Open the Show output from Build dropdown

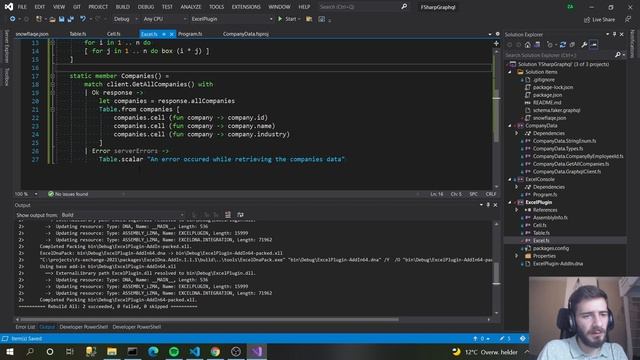coord(122,215)
